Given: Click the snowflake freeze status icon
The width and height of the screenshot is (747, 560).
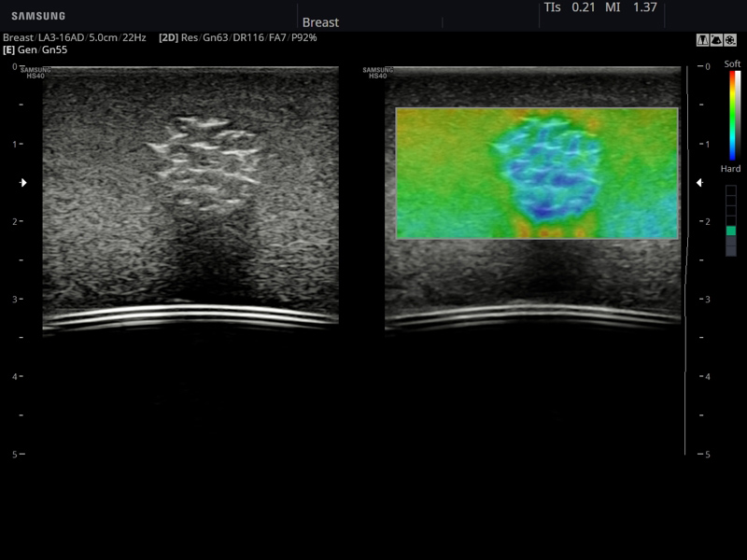Looking at the screenshot, I should (x=730, y=40).
